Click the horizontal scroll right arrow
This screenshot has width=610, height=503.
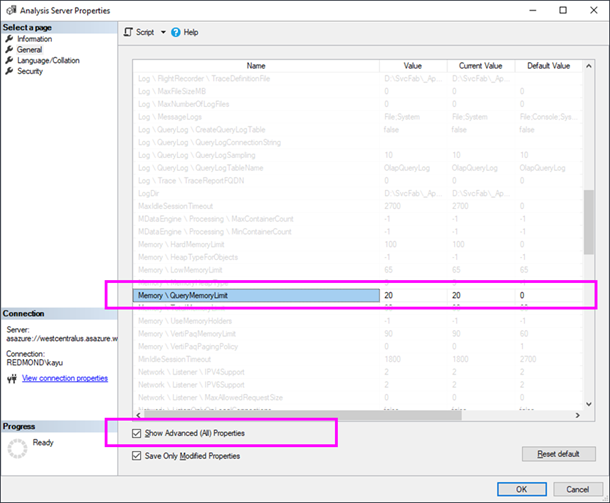point(578,415)
